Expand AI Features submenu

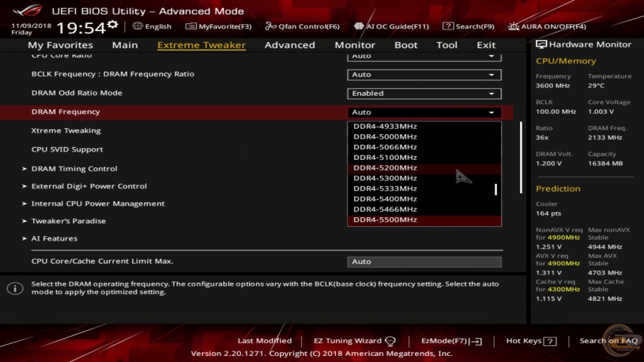tap(54, 238)
